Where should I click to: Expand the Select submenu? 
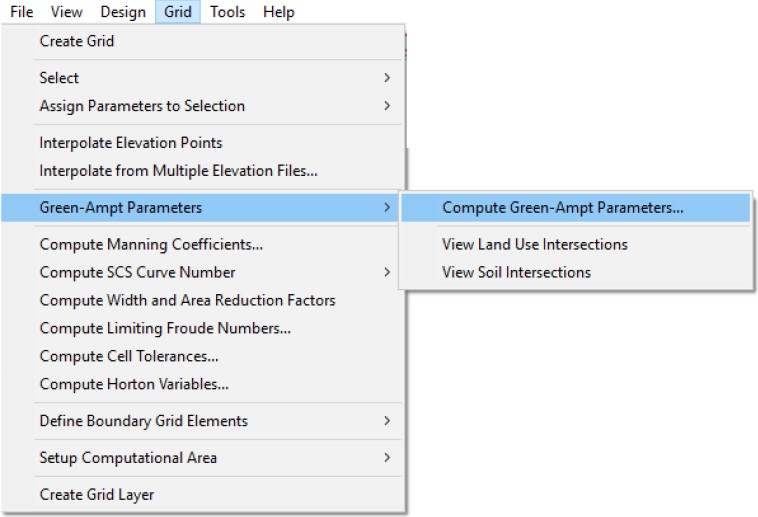59,78
